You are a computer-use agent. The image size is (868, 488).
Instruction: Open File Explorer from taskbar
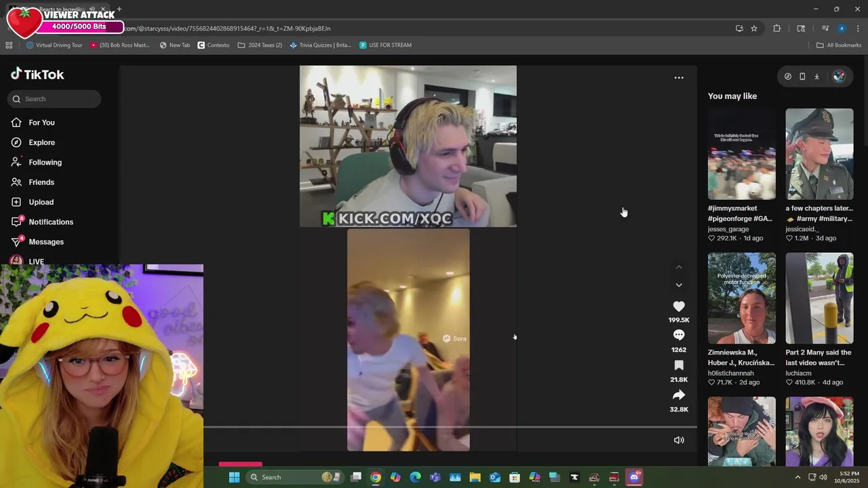coord(475,477)
